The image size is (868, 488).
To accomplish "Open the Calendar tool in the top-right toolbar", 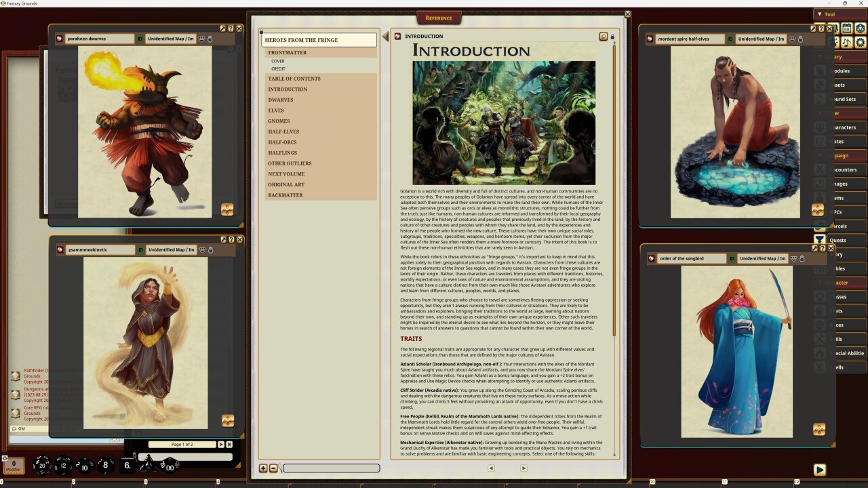I will coord(846,28).
